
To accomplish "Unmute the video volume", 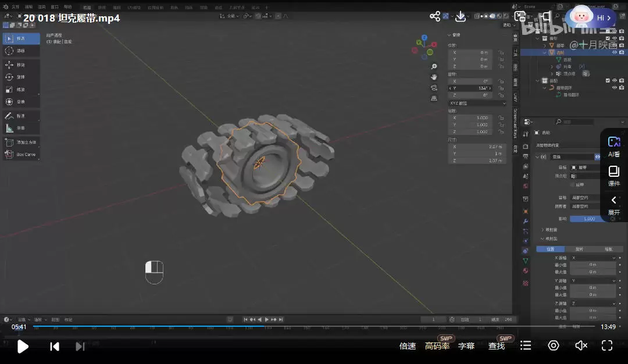I will click(581, 345).
